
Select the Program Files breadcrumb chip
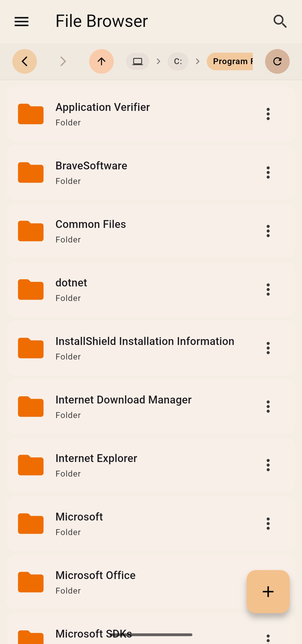pyautogui.click(x=230, y=61)
